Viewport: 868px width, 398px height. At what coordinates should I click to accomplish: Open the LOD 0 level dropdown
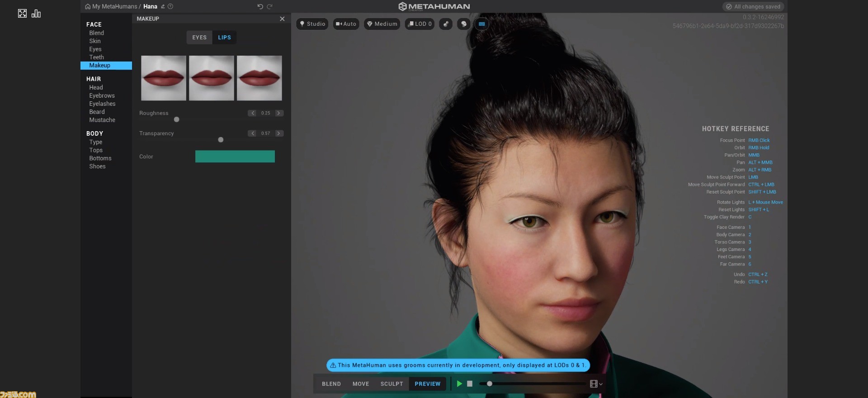pos(420,24)
